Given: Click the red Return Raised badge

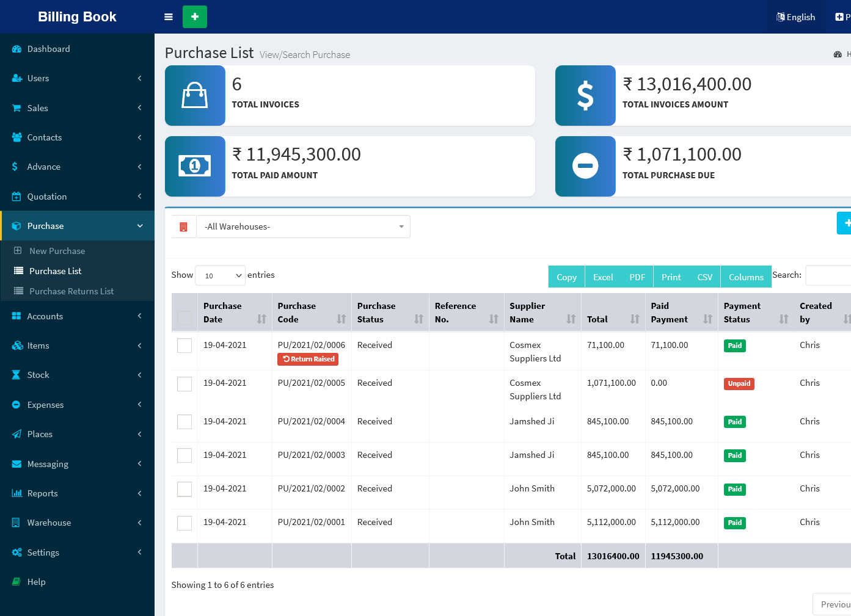Looking at the screenshot, I should (308, 360).
